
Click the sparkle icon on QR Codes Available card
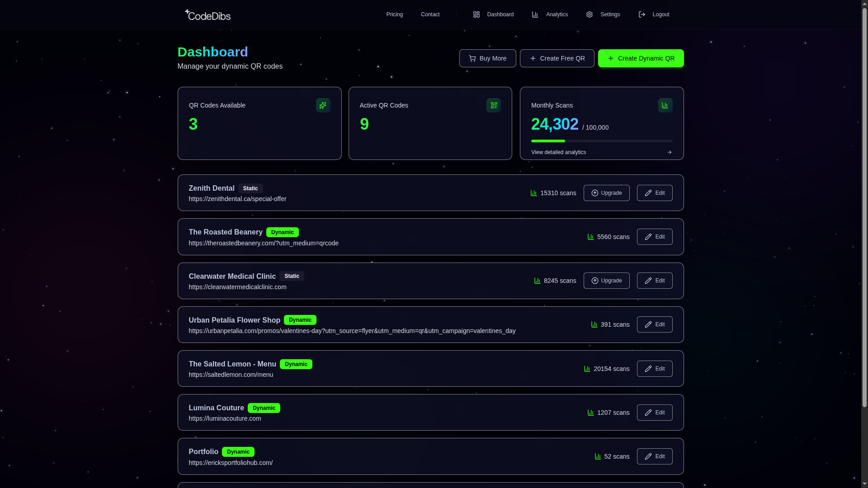(323, 105)
